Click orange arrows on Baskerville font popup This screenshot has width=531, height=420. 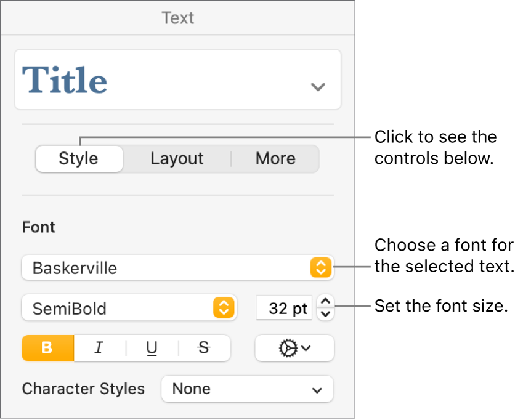pyautogui.click(x=321, y=268)
